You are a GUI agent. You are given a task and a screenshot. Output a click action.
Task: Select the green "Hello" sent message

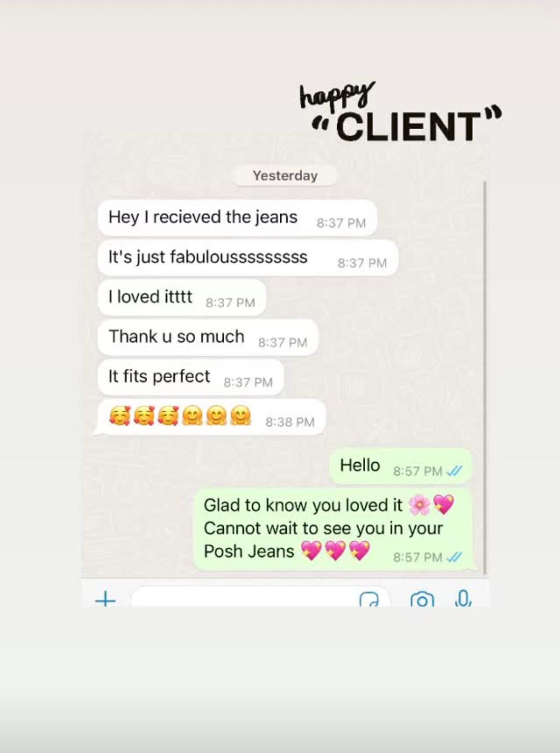(401, 466)
